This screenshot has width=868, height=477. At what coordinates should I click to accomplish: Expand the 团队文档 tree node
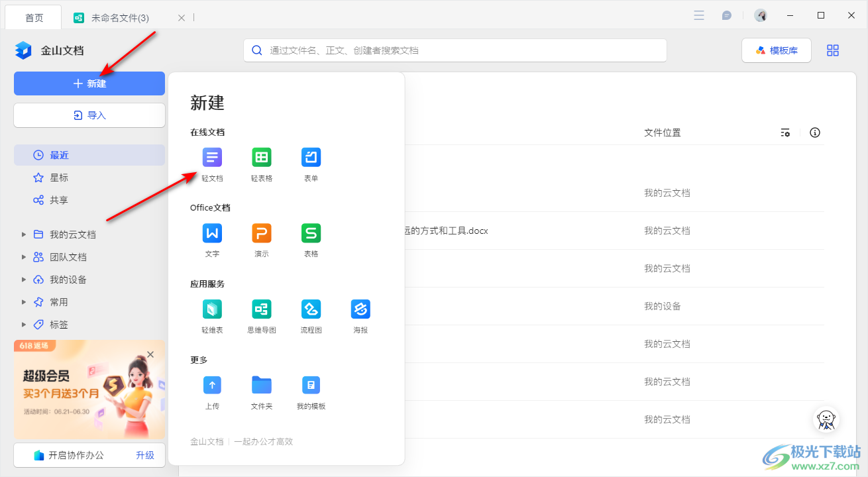click(24, 257)
